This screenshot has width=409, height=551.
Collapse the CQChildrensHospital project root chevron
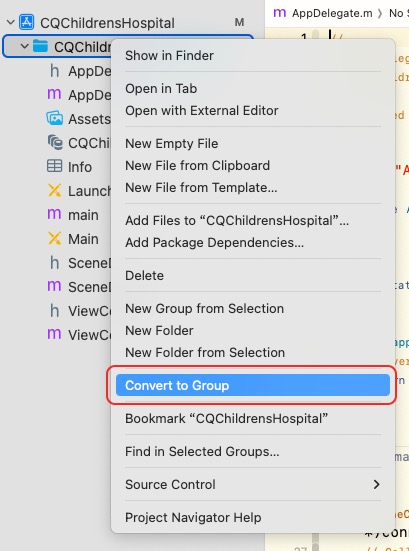(11, 23)
